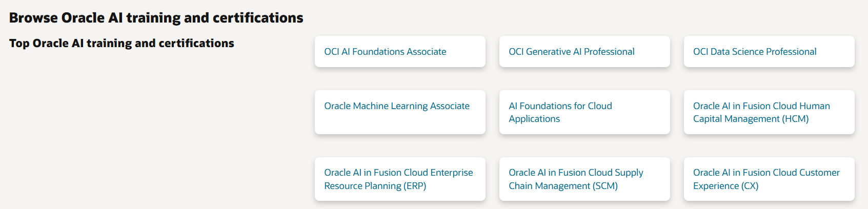Image resolution: width=868 pixels, height=209 pixels.
Task: Open OCI Data Science Professional certification
Action: coord(754,52)
